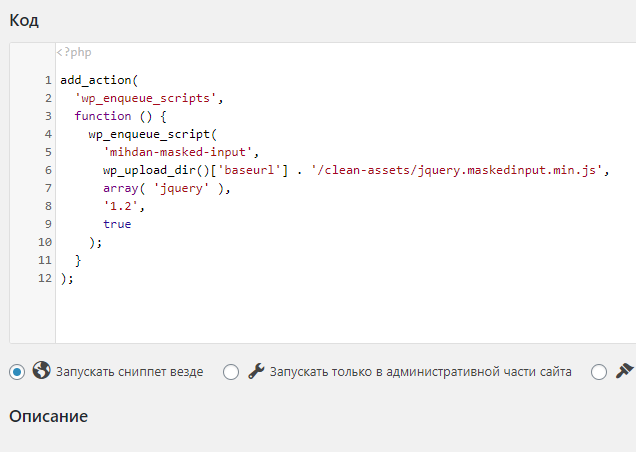
Task: Click the pushpin icon at the right edge
Action: point(625,370)
